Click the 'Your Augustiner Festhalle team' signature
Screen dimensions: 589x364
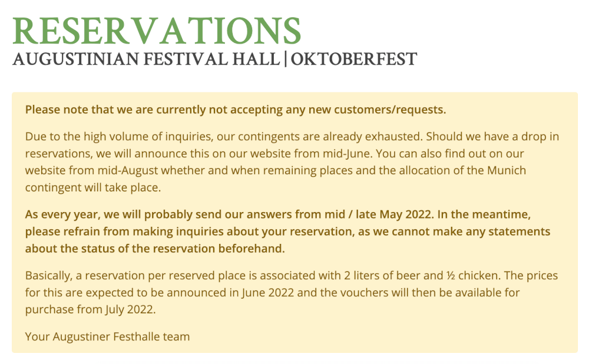tap(107, 336)
